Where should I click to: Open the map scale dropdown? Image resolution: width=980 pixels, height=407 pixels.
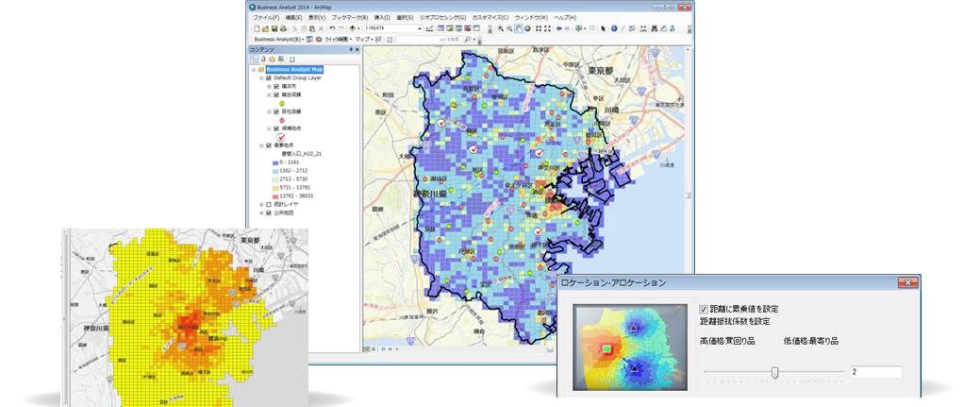point(420,29)
